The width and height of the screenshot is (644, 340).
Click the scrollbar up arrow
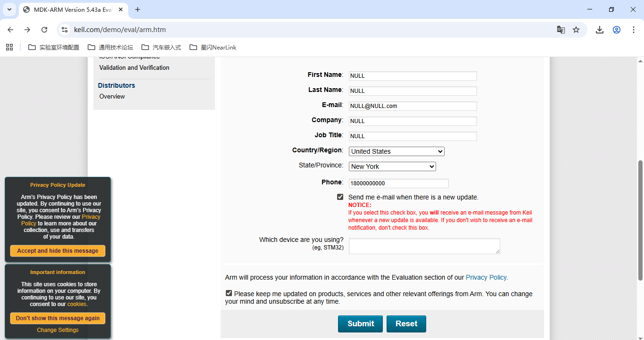640,61
